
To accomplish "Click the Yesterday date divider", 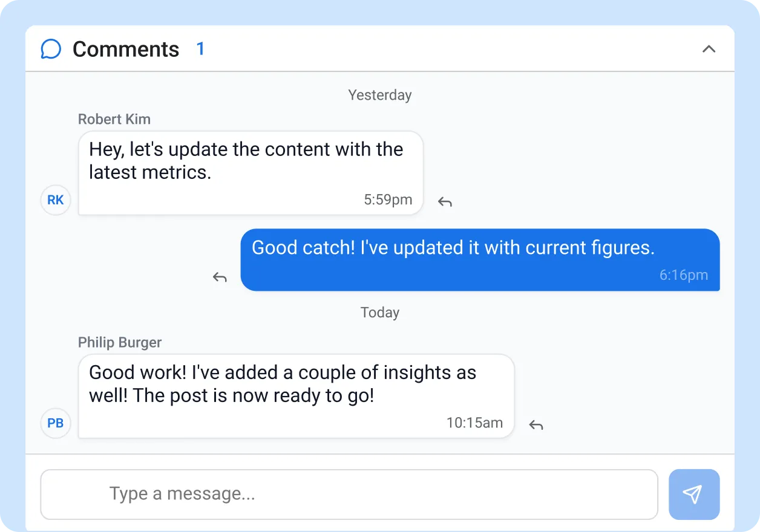I will click(x=379, y=95).
